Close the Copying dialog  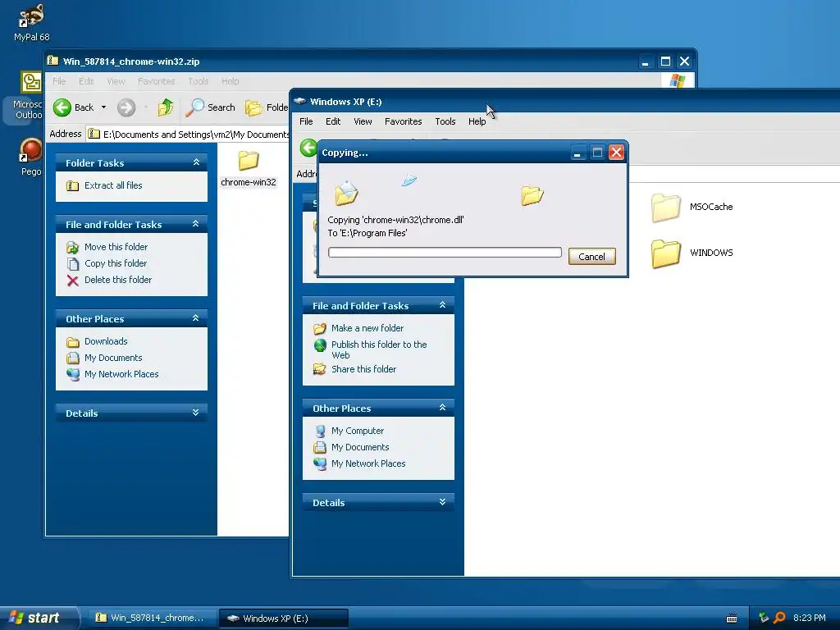pyautogui.click(x=616, y=153)
